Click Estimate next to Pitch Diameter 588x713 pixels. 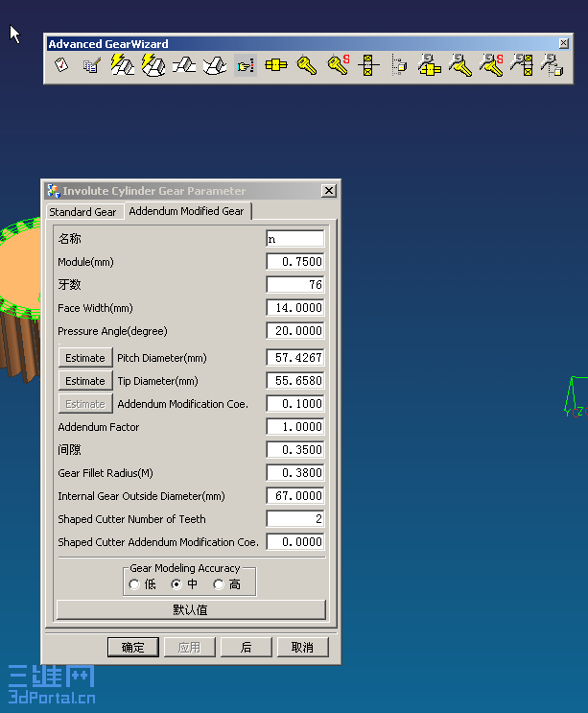click(85, 358)
